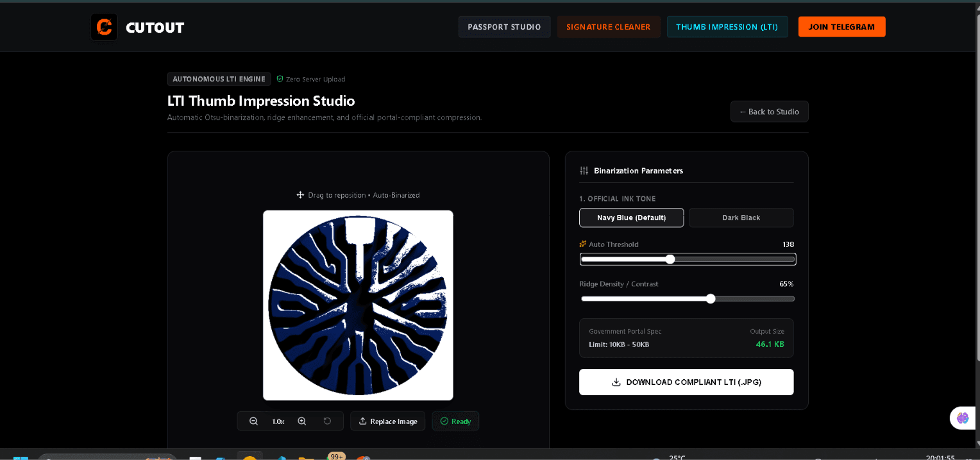Screen dimensions: 980x460
Task: Click the Auto Threshold sparkle icon
Action: (583, 244)
